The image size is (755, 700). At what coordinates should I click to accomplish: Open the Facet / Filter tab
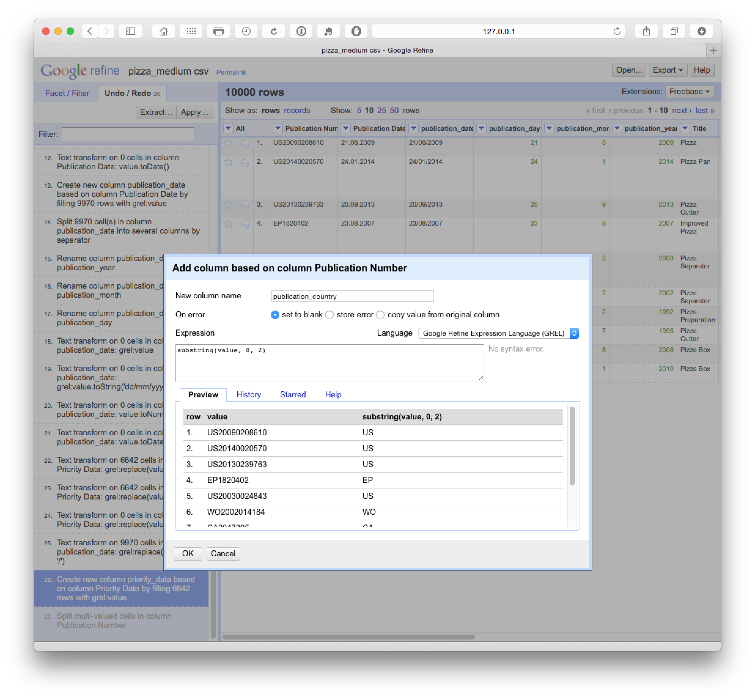(x=67, y=93)
